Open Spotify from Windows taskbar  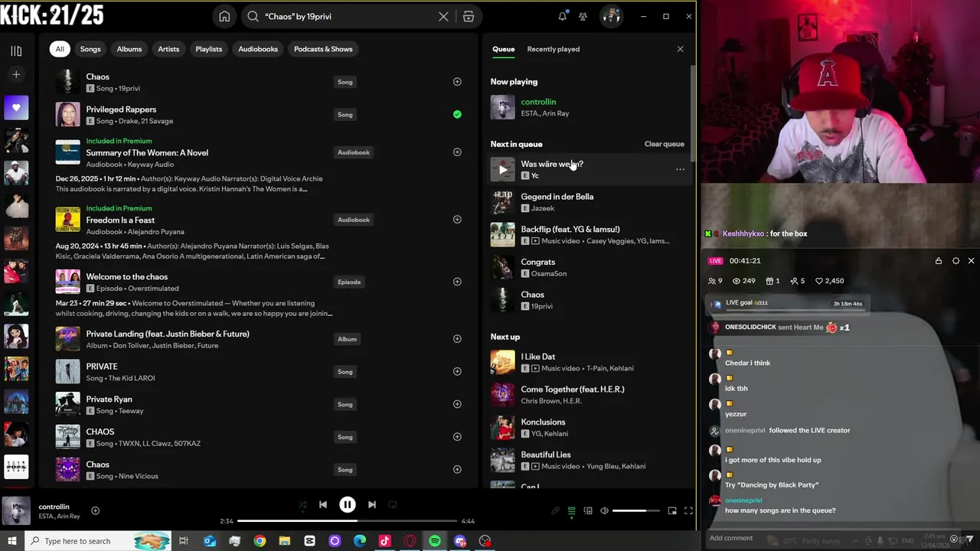pyautogui.click(x=435, y=541)
